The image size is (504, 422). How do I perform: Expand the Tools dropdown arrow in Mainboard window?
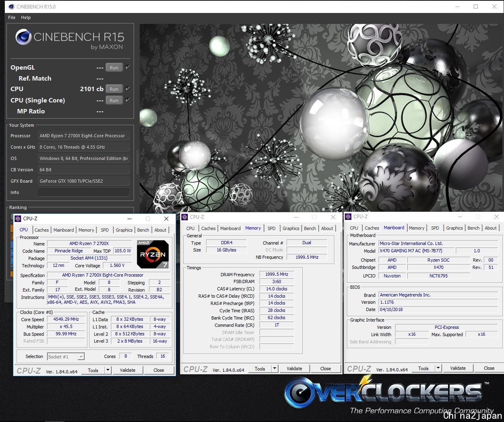(438, 368)
